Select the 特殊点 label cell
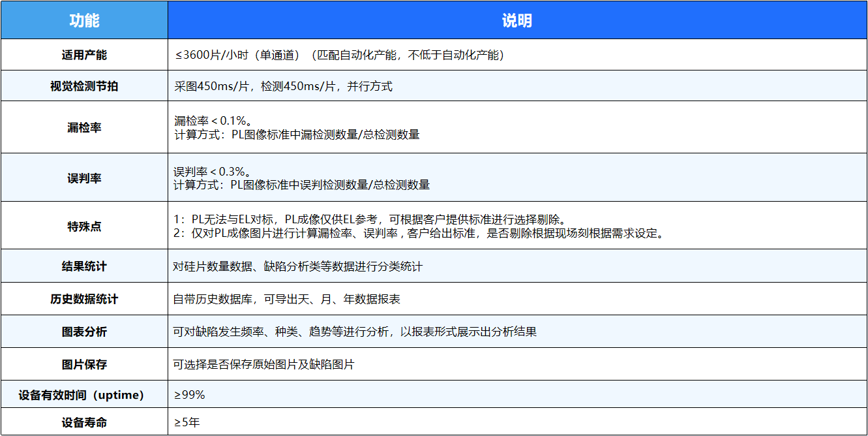This screenshot has height=436, width=868. tap(84, 226)
